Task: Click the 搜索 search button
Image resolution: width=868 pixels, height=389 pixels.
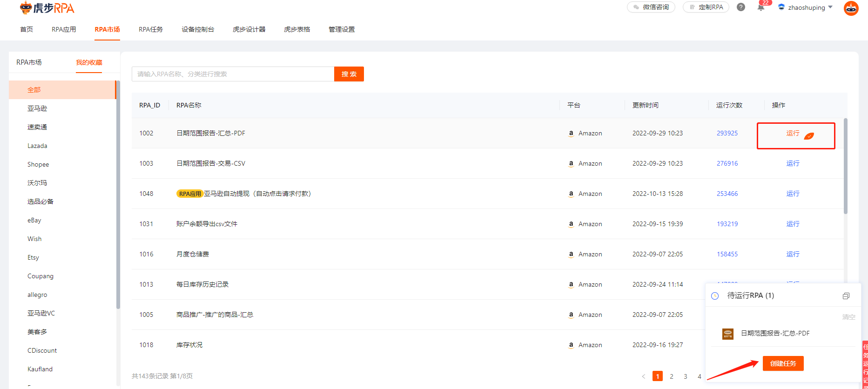Action: click(349, 74)
